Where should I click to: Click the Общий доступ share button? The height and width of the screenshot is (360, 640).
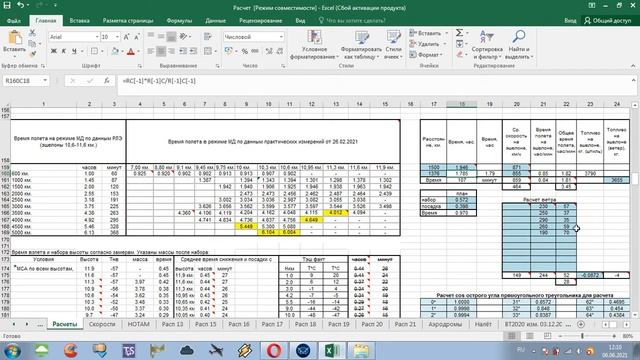[x=608, y=20]
